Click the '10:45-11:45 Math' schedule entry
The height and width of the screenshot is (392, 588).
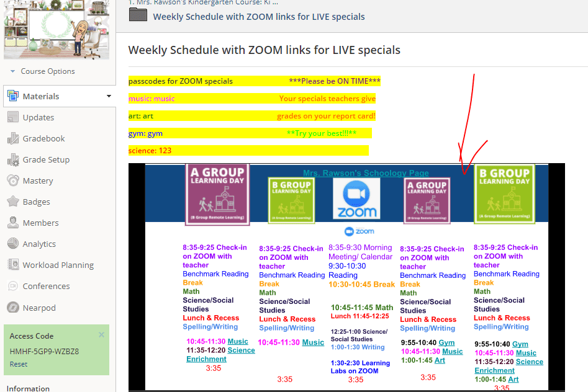(x=362, y=308)
